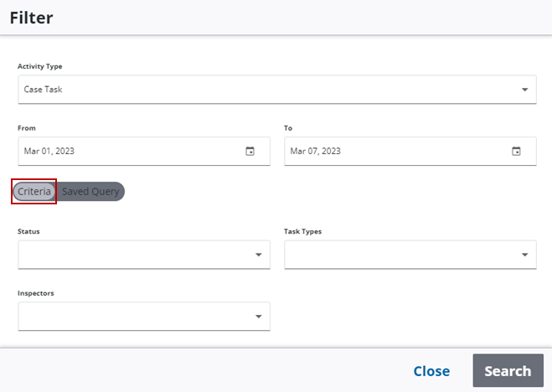
Task: Switch to the Saved Query toggle option
Action: click(x=90, y=192)
